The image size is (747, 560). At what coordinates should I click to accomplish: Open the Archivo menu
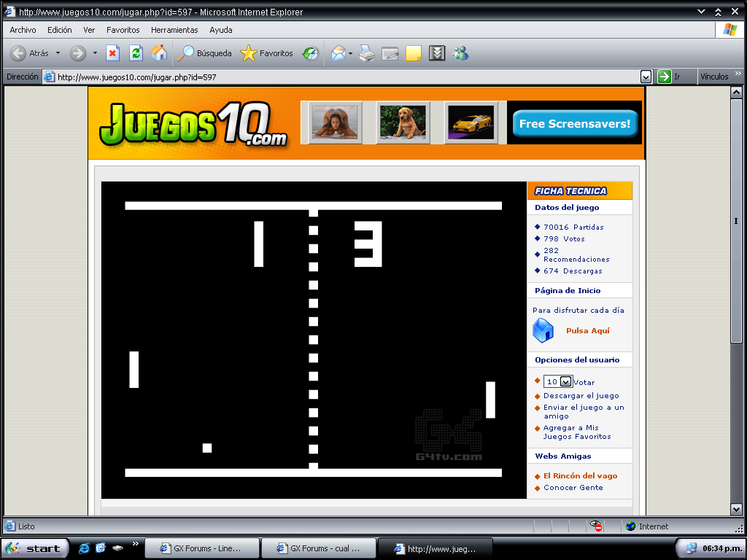[23, 30]
